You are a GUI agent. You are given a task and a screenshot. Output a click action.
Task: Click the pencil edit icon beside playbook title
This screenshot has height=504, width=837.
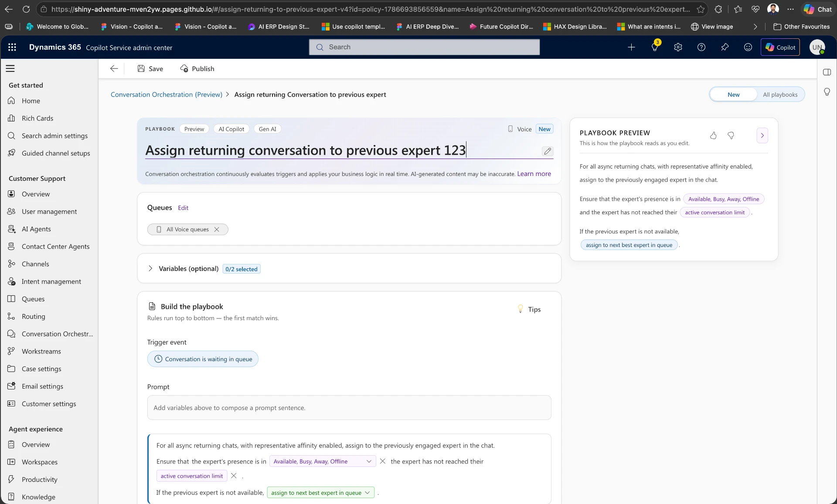click(548, 151)
